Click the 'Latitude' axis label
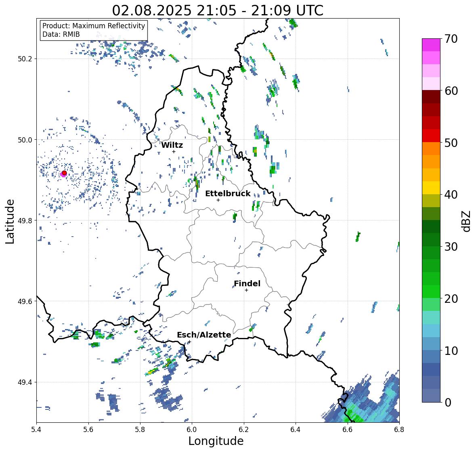The width and height of the screenshot is (476, 451). [x=10, y=221]
